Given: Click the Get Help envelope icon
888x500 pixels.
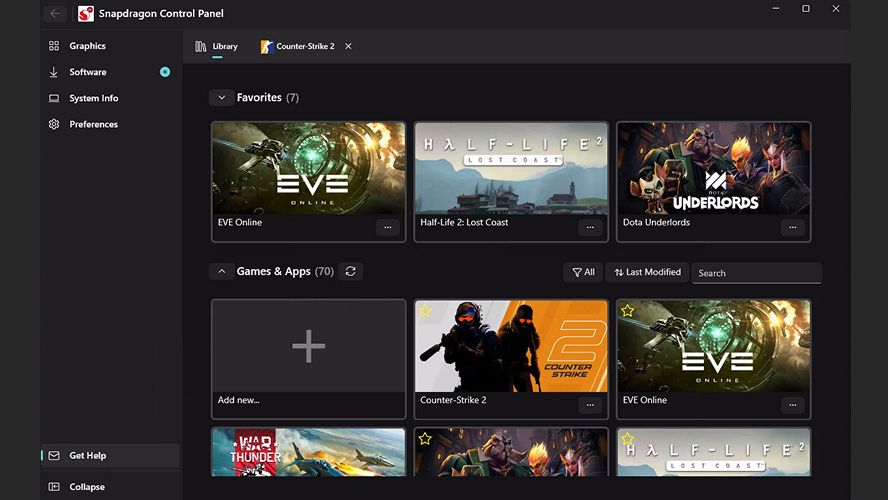Looking at the screenshot, I should coord(54,455).
